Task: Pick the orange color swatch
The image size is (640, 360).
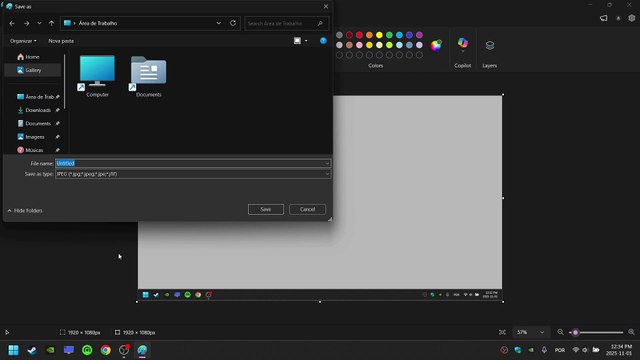Action: coord(369,35)
